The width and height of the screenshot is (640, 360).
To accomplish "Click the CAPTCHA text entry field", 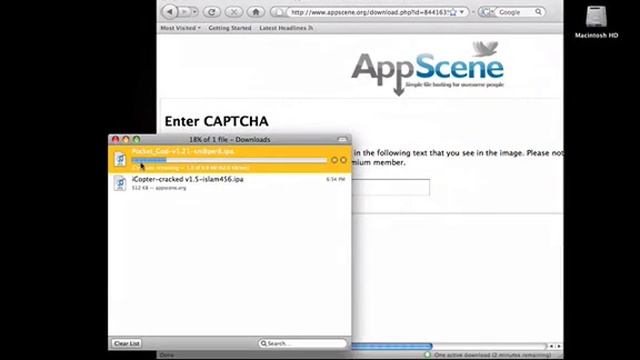I will pyautogui.click(x=391, y=187).
